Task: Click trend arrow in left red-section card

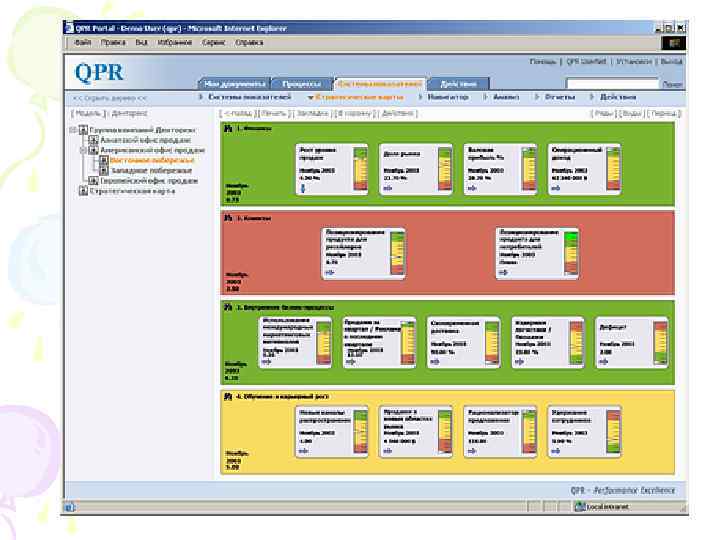Action: click(330, 272)
